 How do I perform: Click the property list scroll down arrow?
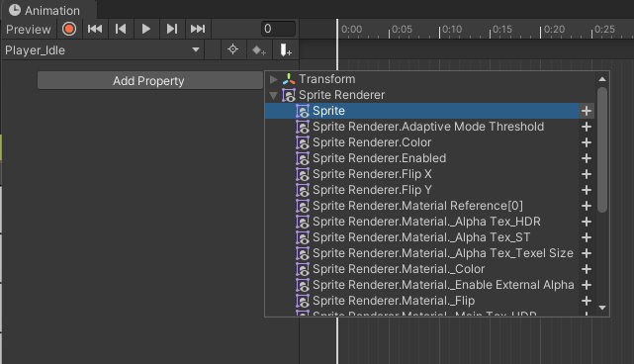coord(602,308)
